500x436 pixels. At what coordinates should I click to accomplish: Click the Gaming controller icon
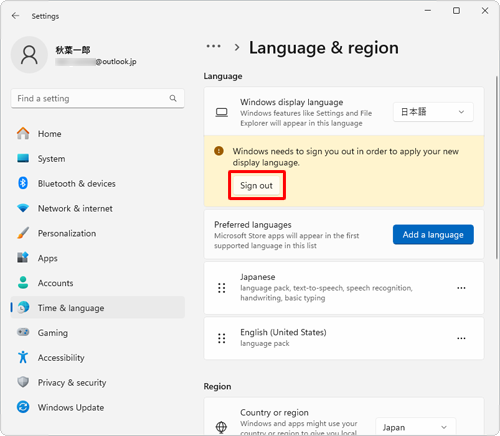[23, 332]
